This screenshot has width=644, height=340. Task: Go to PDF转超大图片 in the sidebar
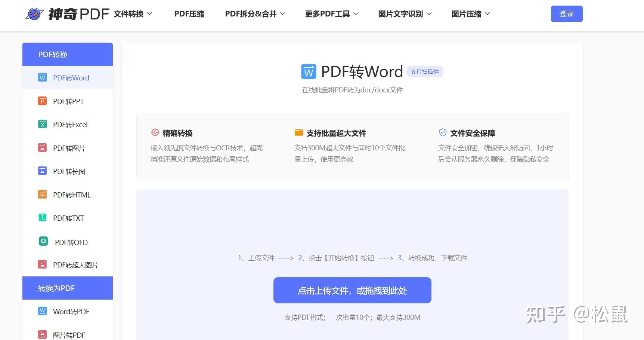pos(68,265)
